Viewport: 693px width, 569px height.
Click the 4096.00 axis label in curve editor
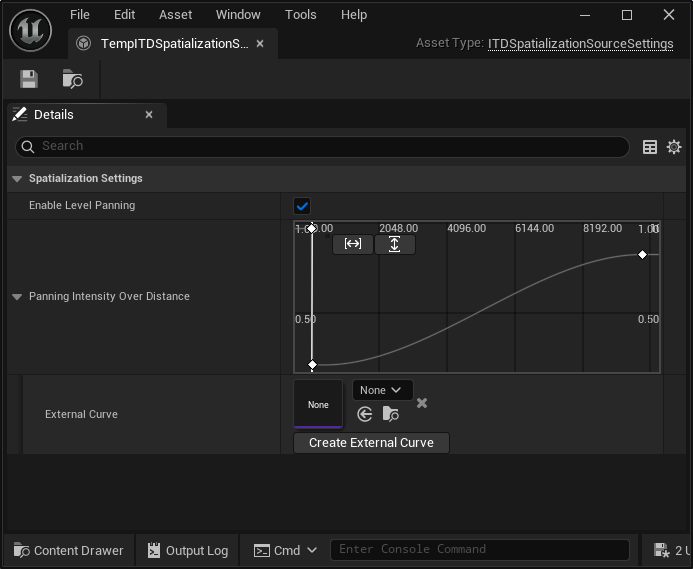(x=466, y=228)
